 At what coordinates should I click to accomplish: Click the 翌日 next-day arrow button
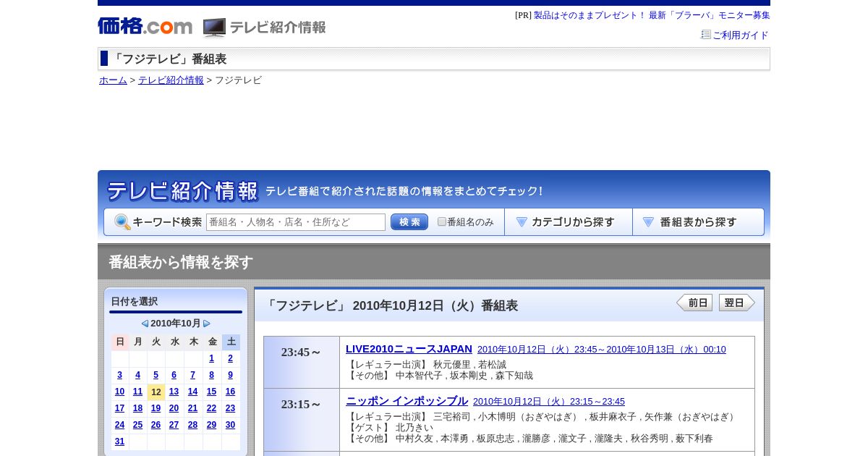pyautogui.click(x=737, y=303)
